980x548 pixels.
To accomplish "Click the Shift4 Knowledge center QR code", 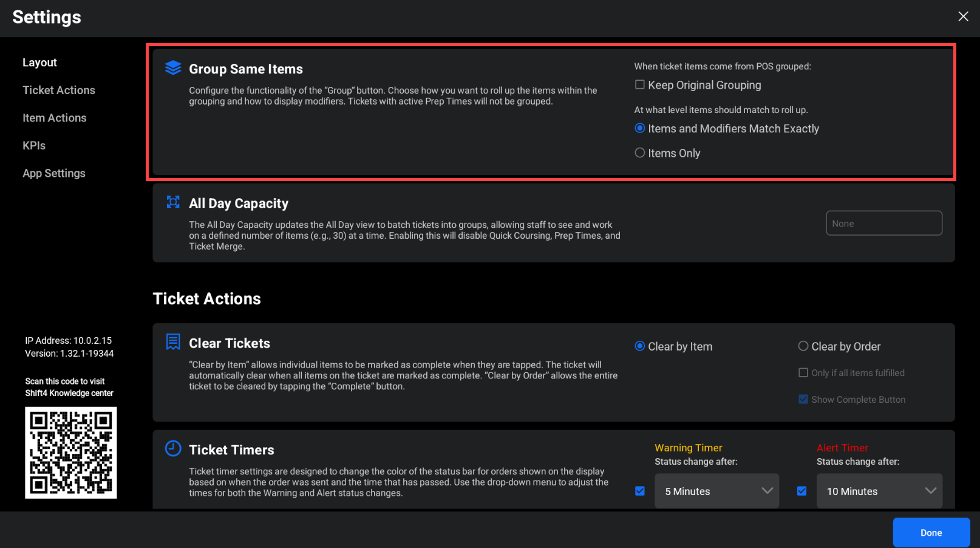I will [x=70, y=453].
